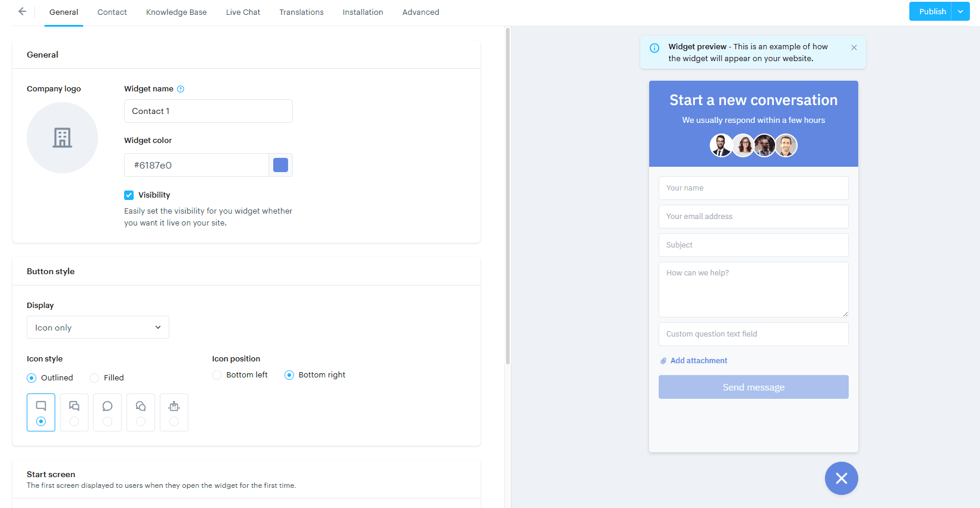Go back using the arrow icon
The image size is (980, 508).
tap(22, 11)
